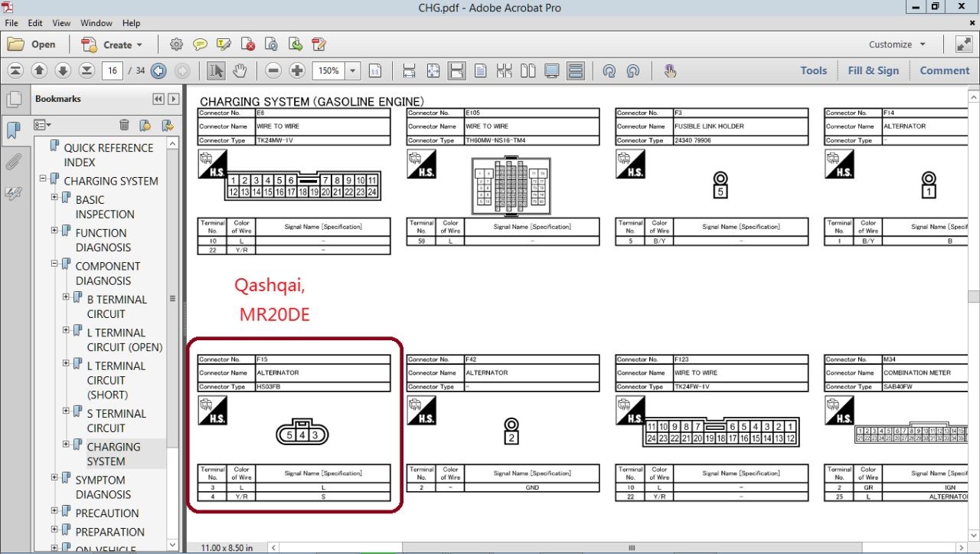980x554 pixels.
Task: Go back to previous view blue arrow
Action: coord(158,70)
